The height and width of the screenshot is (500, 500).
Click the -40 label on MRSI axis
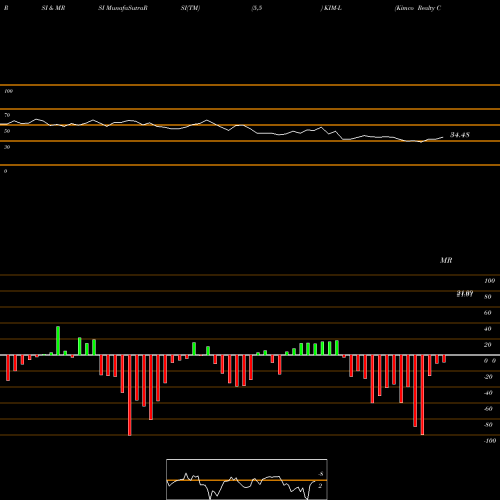point(488,393)
